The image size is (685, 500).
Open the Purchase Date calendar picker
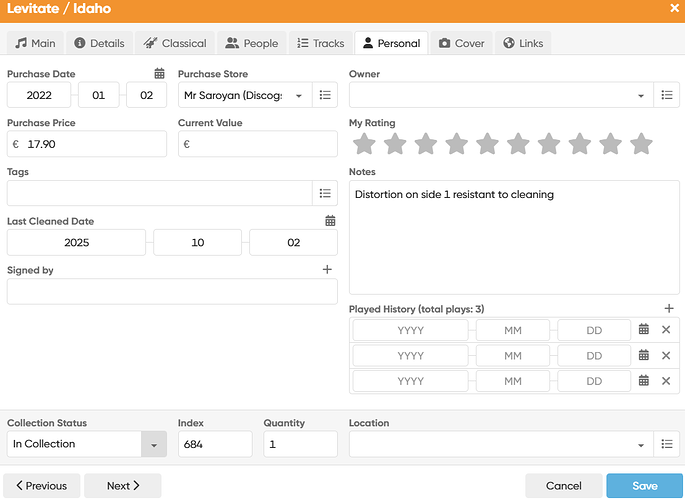(x=159, y=74)
